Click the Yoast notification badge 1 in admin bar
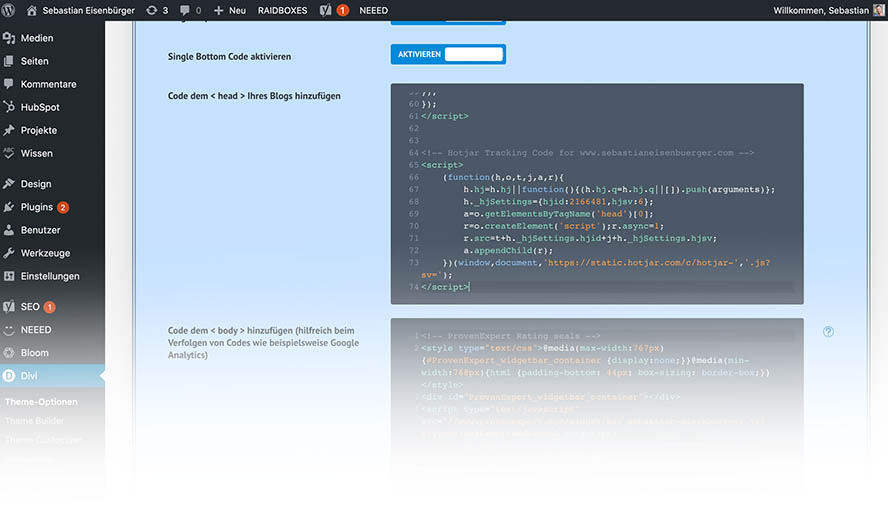The height and width of the screenshot is (508, 888). click(343, 10)
